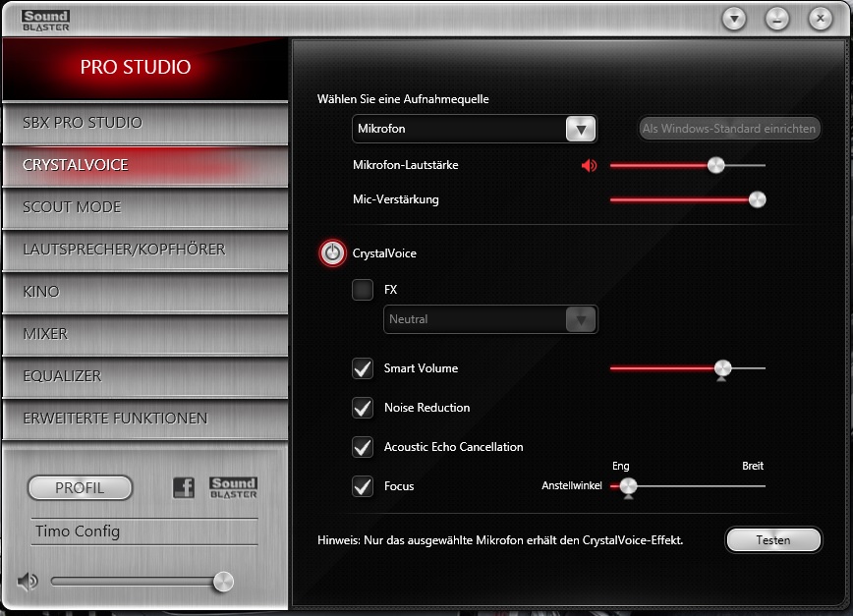Click the Smart Volume level slider handle
This screenshot has height=616, width=853.
pos(722,368)
